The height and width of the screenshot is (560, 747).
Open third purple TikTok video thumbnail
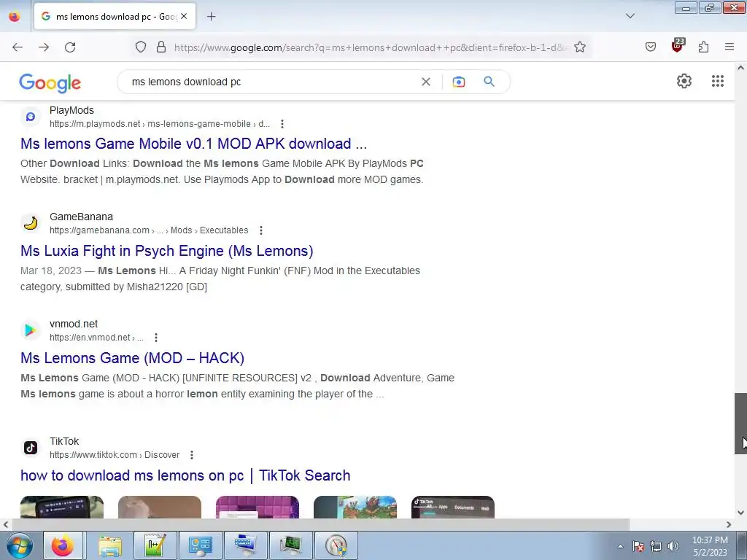pyautogui.click(x=258, y=507)
